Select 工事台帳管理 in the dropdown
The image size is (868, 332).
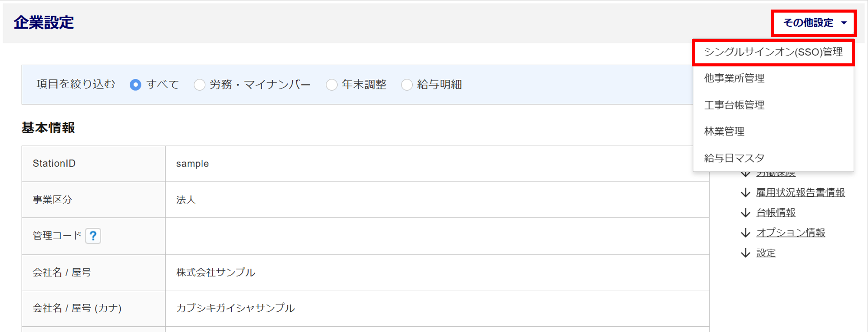(734, 105)
